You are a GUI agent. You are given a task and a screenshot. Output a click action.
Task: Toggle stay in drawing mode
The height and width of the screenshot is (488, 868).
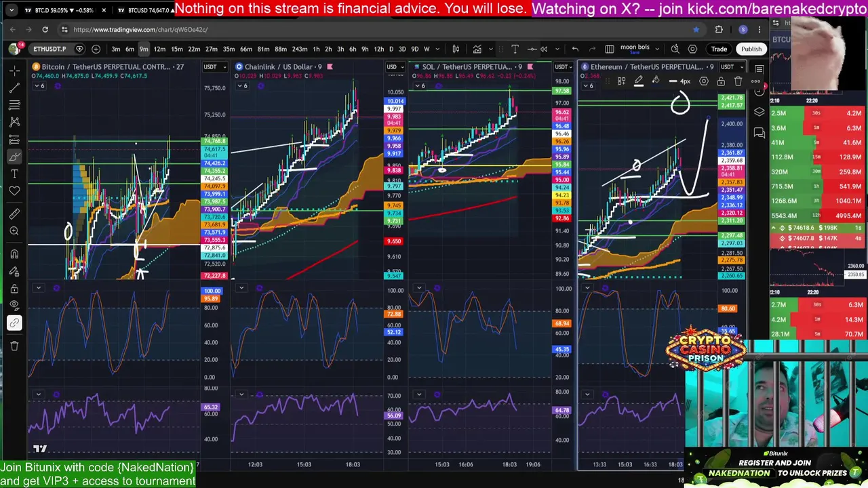14,272
